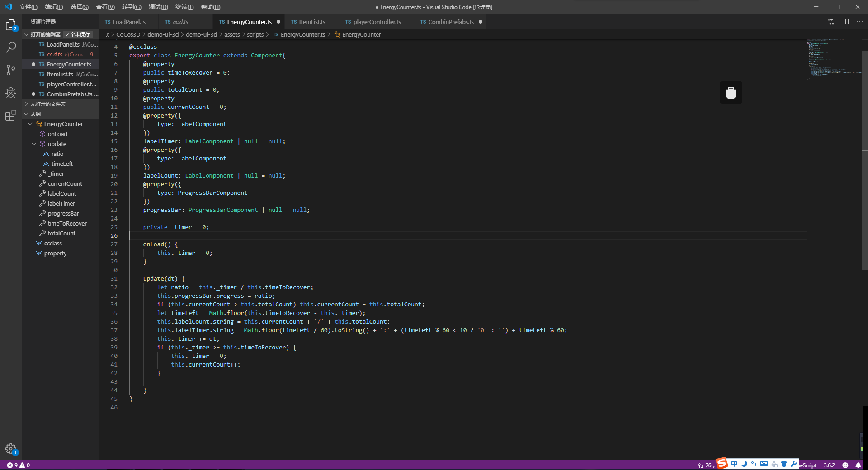Open the Source Control view
868x470 pixels.
pyautogui.click(x=11, y=70)
